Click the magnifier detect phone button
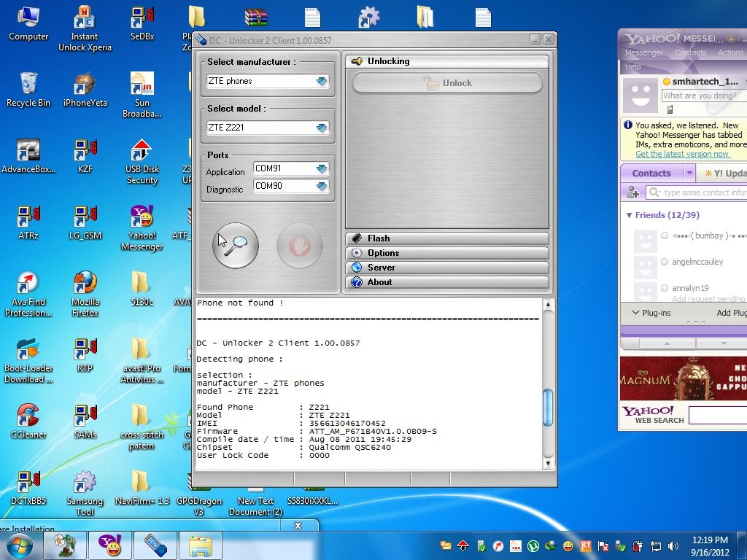Viewport: 747px width, 560px height. coord(236,246)
